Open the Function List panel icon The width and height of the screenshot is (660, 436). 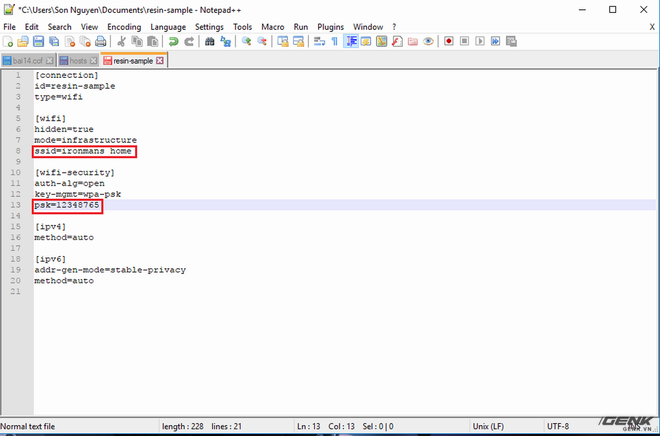(x=397, y=41)
